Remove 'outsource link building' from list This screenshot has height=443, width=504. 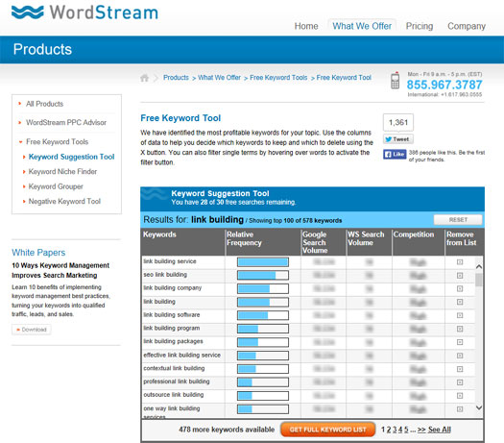click(x=460, y=396)
